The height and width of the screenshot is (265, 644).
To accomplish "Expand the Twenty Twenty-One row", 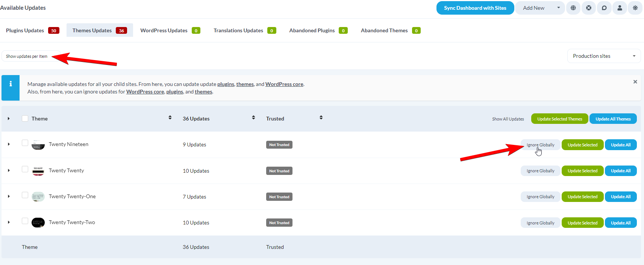I will coord(9,196).
